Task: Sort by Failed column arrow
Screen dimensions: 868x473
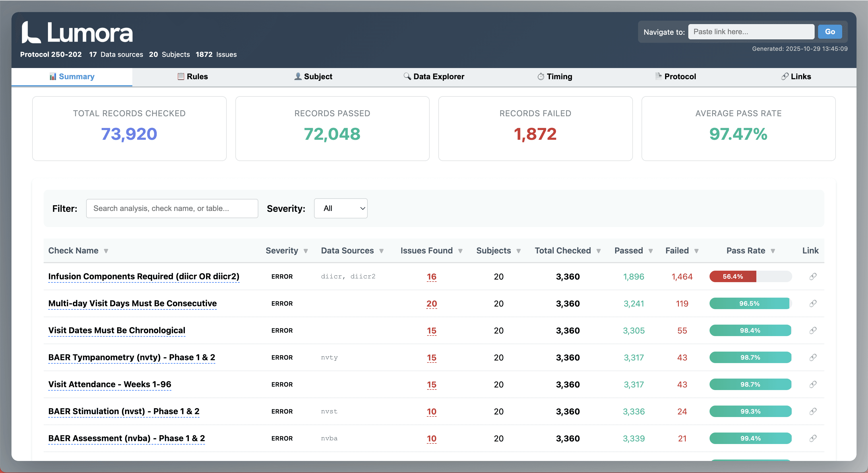Action: [696, 251]
